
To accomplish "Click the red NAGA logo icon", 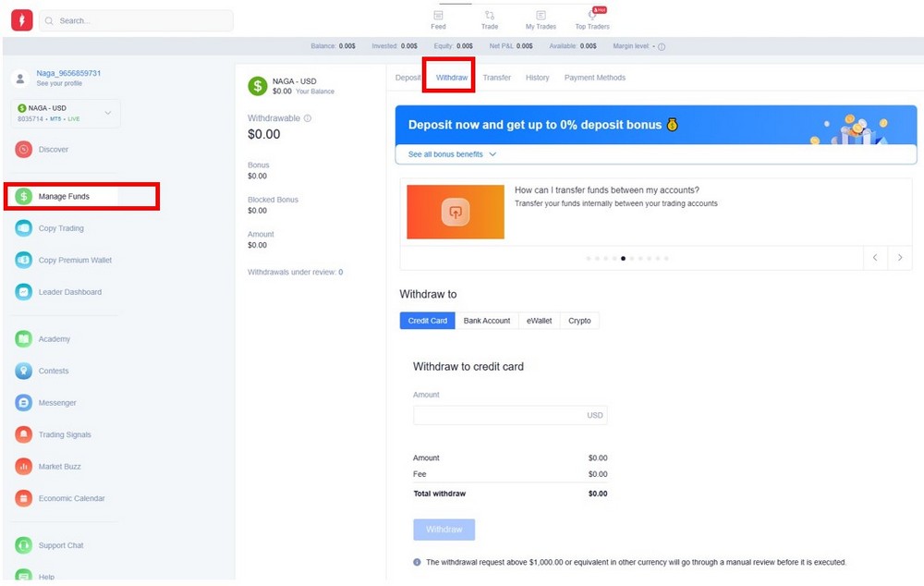I will (22, 20).
